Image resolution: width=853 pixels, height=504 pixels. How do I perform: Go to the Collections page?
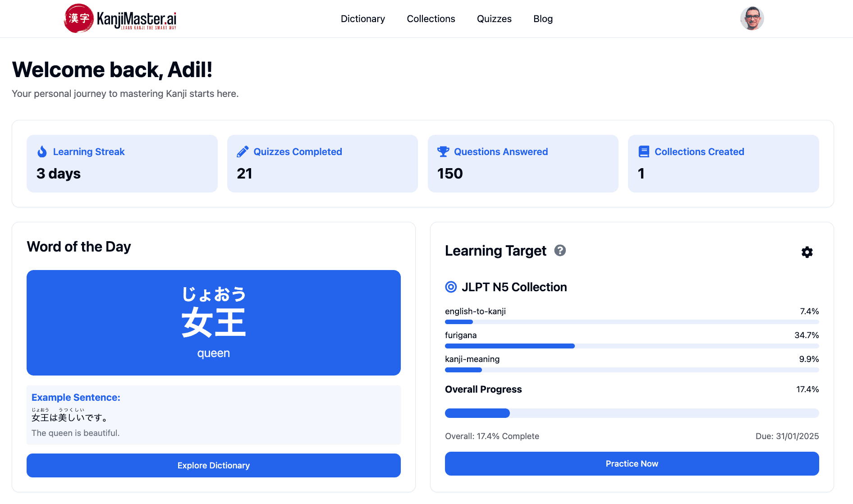click(x=431, y=19)
